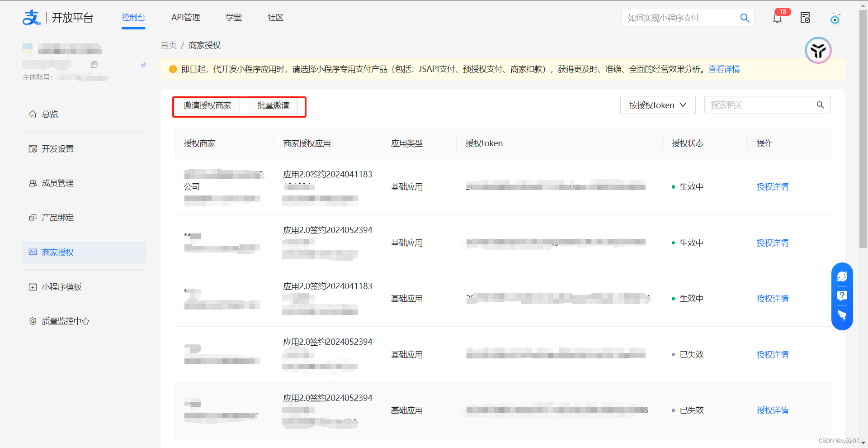Click the 授权状态 column header
868x448 pixels.
click(x=688, y=143)
